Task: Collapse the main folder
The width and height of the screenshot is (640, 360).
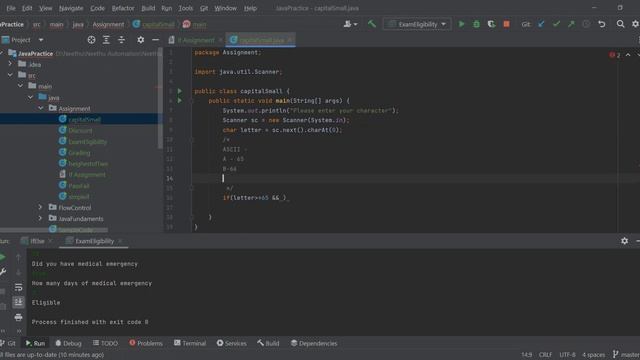Action: pyautogui.click(x=20, y=86)
